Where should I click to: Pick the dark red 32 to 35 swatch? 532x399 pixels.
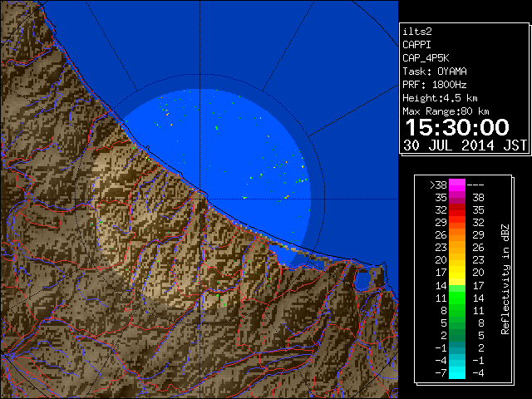click(x=457, y=210)
